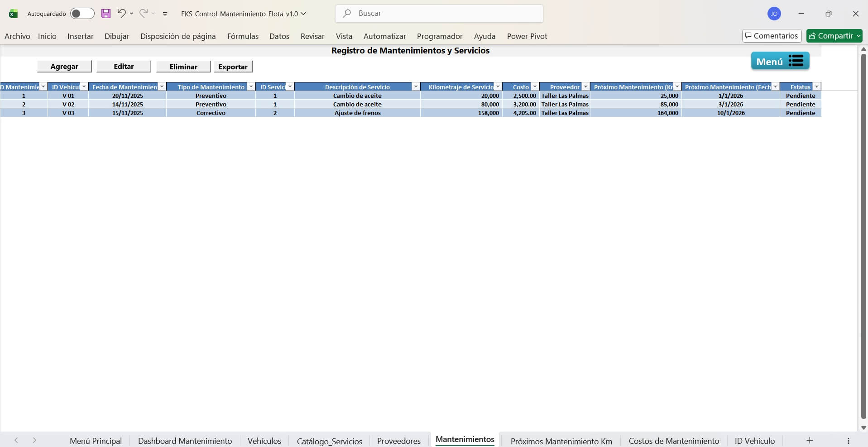
Task: Open Fecha de Mantenimiento filter arrow
Action: click(162, 87)
